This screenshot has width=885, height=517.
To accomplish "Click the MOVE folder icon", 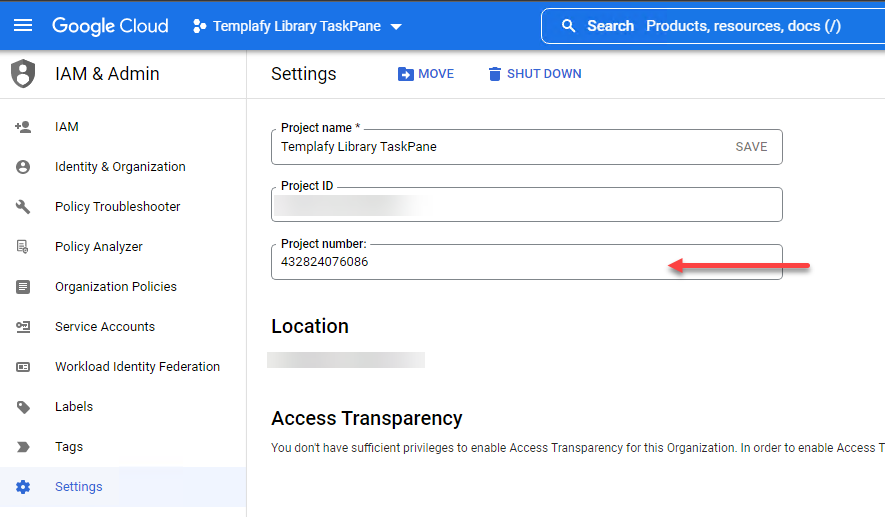I will pyautogui.click(x=405, y=74).
